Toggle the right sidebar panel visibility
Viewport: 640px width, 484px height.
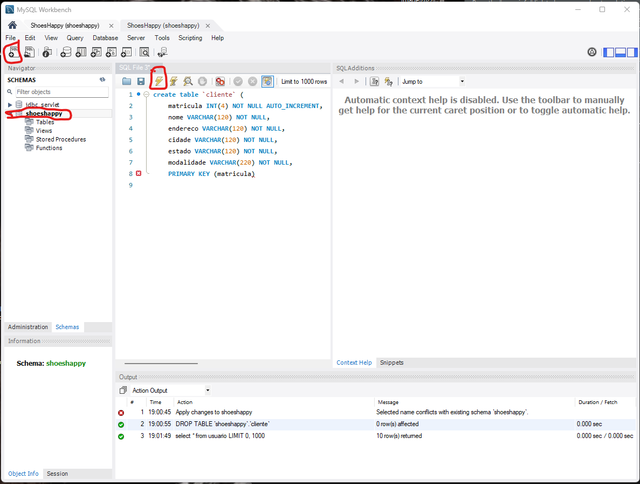tap(632, 52)
